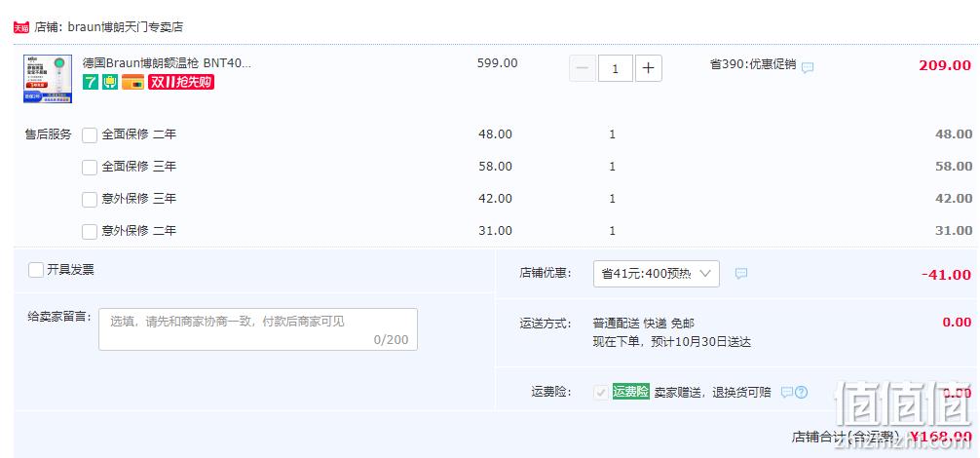
Task: Click the message to seller text box
Action: [x=258, y=329]
